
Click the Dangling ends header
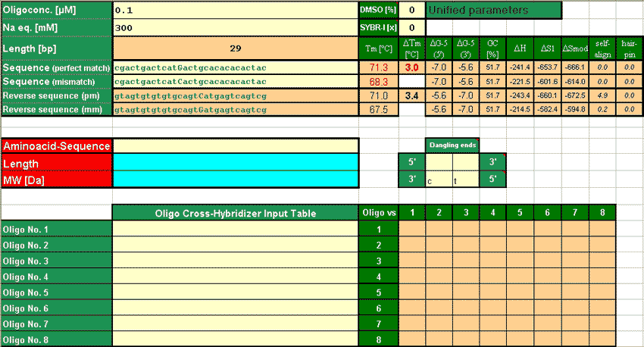(x=452, y=145)
